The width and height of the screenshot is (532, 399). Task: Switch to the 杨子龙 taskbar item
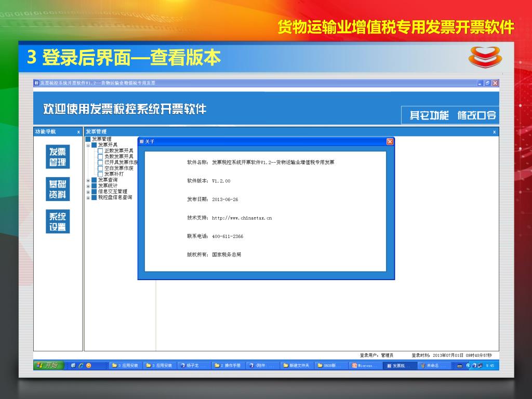[194, 365]
